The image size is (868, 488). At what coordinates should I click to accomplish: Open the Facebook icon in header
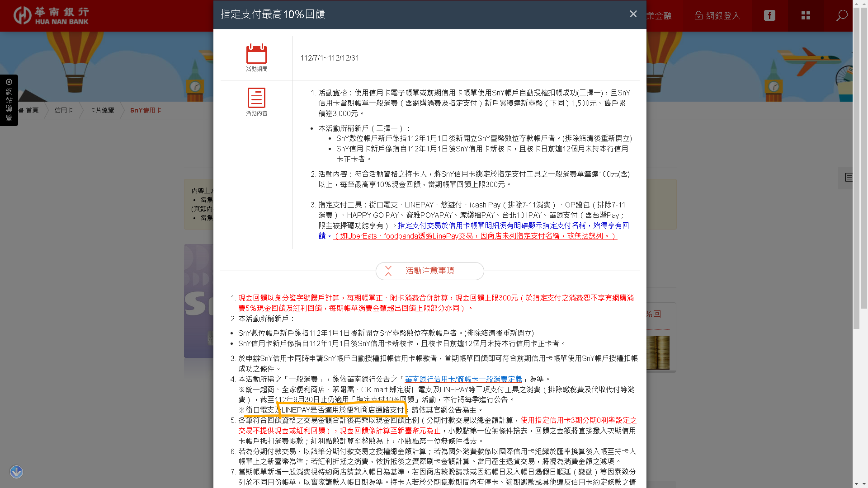769,16
